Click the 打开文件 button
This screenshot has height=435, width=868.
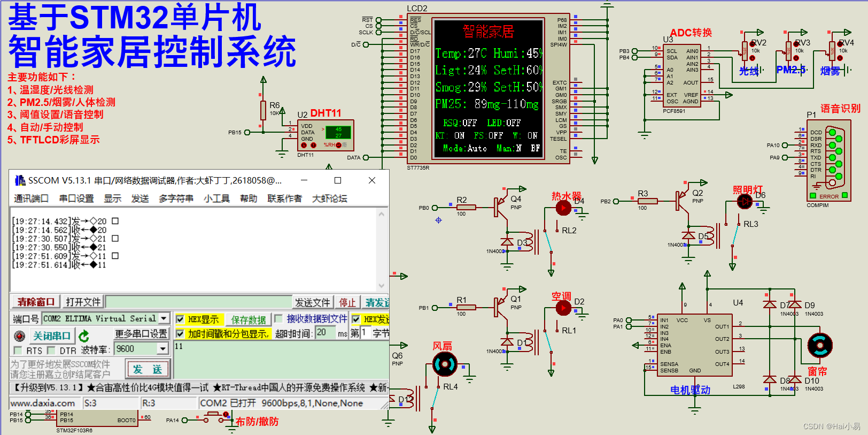(x=83, y=302)
